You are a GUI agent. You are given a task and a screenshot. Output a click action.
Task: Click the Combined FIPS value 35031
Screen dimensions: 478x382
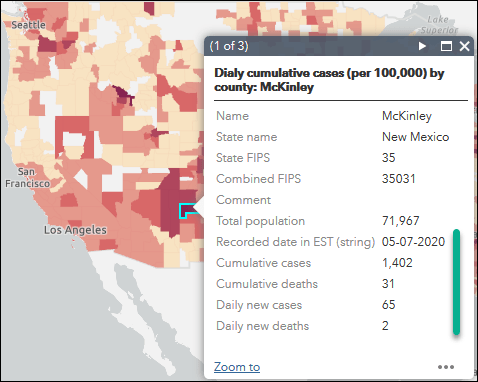coord(399,179)
